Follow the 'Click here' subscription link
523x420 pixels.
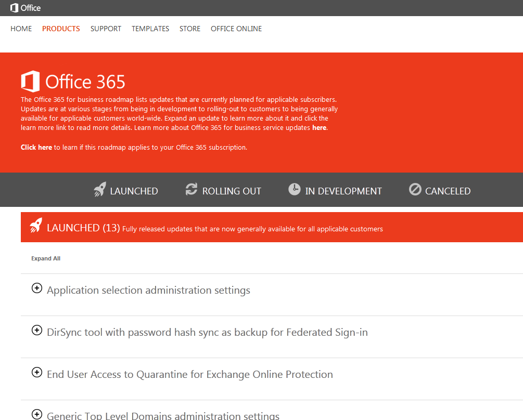[x=36, y=147]
